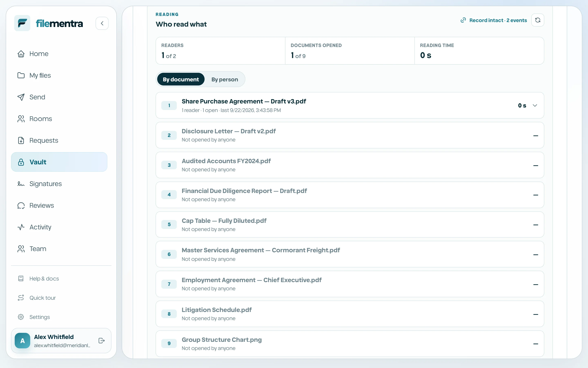This screenshot has height=368, width=588.
Task: Select Cap Table — Fully Diluted.pdf
Action: (x=224, y=221)
